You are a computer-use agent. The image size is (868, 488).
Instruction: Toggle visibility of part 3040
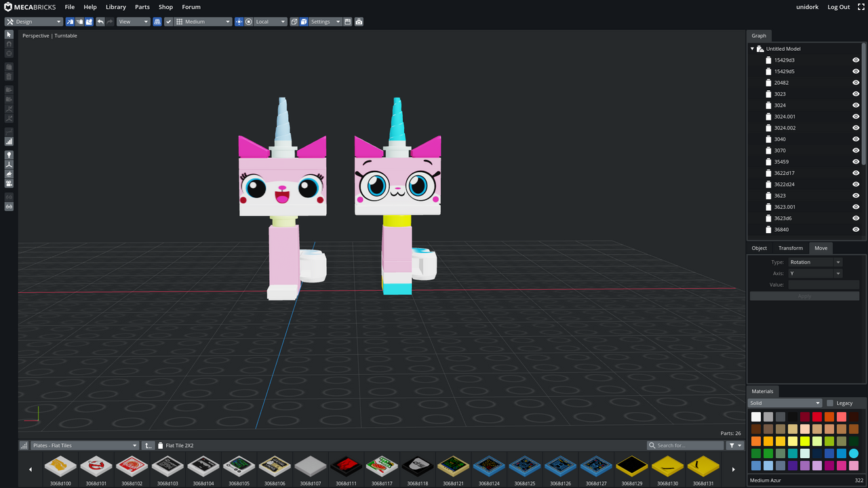[x=856, y=139]
